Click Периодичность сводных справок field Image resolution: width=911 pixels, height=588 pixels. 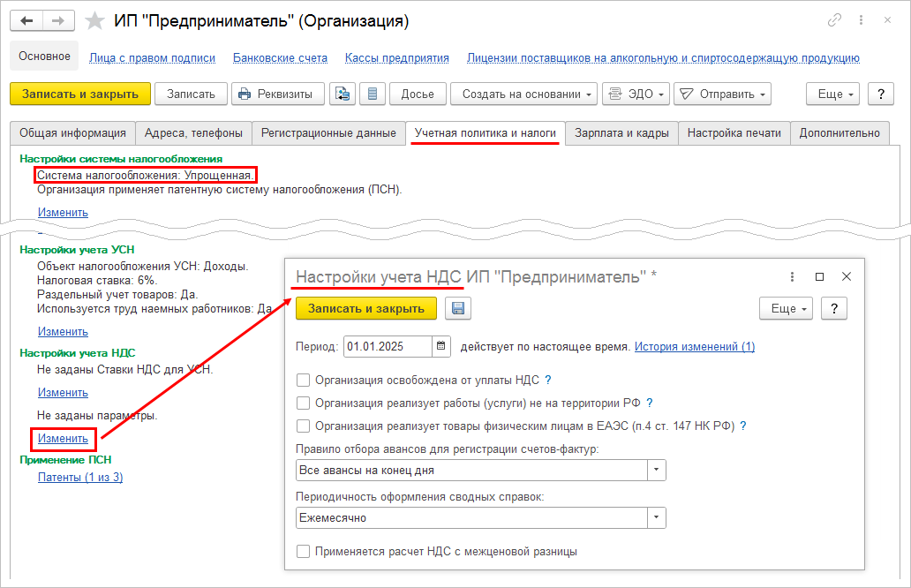pyautogui.click(x=471, y=517)
